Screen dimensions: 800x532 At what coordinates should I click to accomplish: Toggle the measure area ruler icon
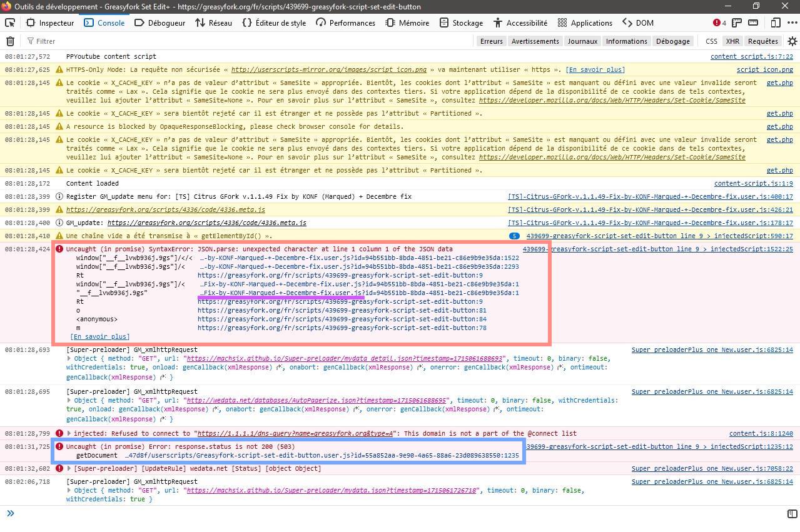tap(753, 23)
